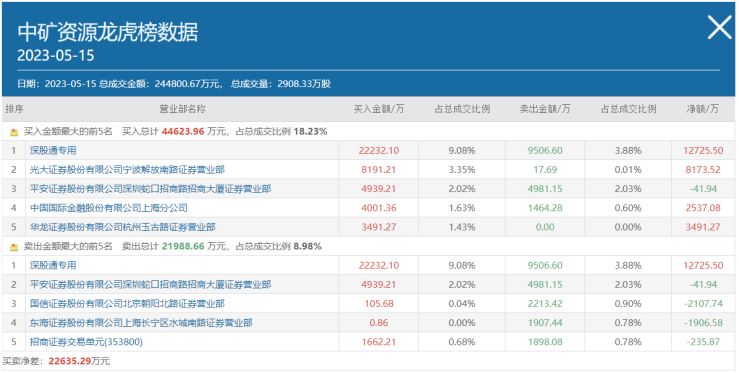Open 华龙证券杭州玉古路证券营业部 link
The image size is (739, 373).
tap(123, 227)
